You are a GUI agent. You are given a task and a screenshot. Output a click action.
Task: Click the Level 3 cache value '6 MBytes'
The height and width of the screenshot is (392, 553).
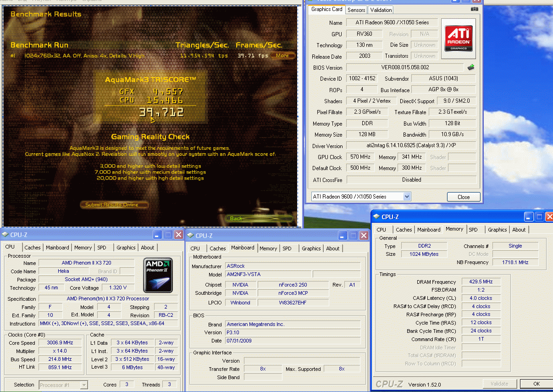click(x=132, y=368)
